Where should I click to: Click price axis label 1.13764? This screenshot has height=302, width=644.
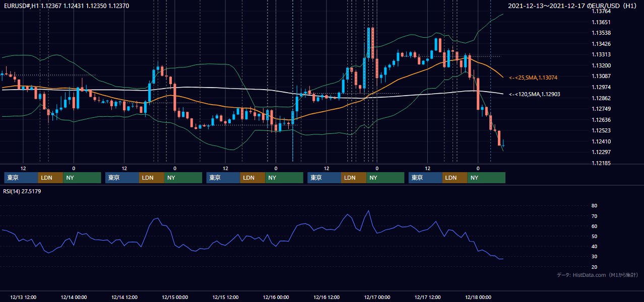[601, 11]
